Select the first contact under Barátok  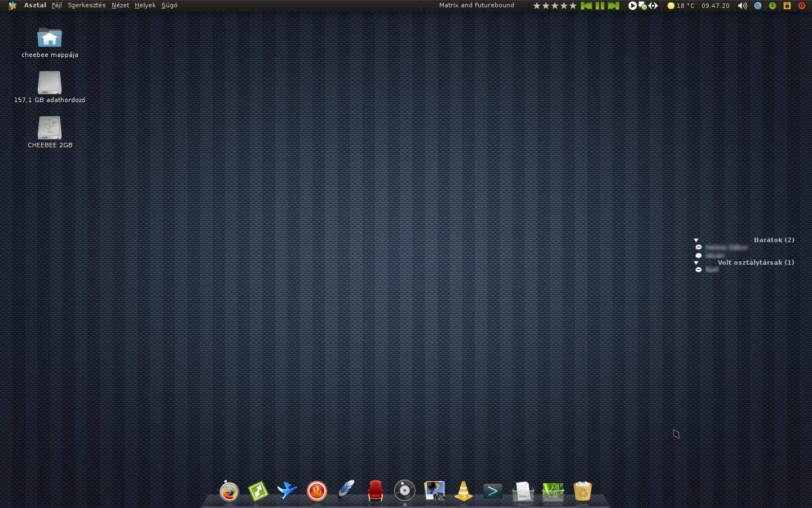pyautogui.click(x=722, y=247)
